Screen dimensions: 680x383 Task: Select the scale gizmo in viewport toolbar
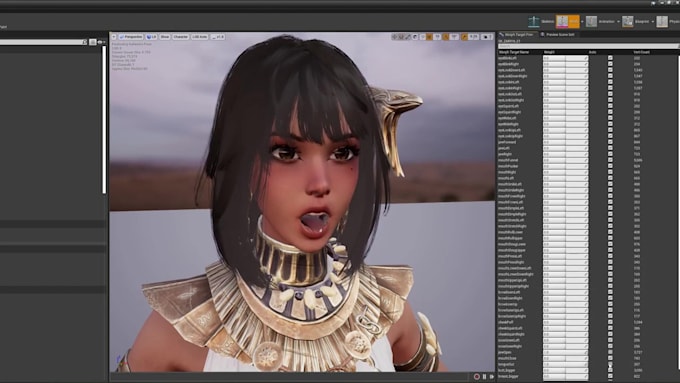pos(408,37)
